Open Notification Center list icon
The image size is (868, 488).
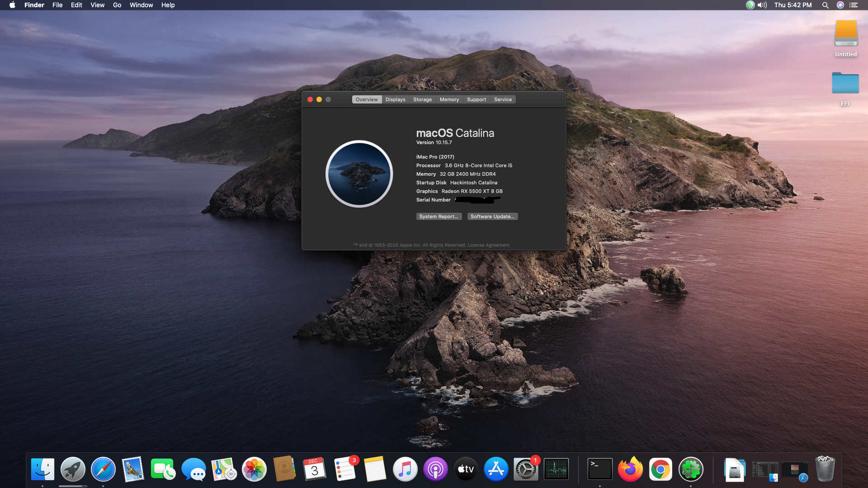coord(854,5)
